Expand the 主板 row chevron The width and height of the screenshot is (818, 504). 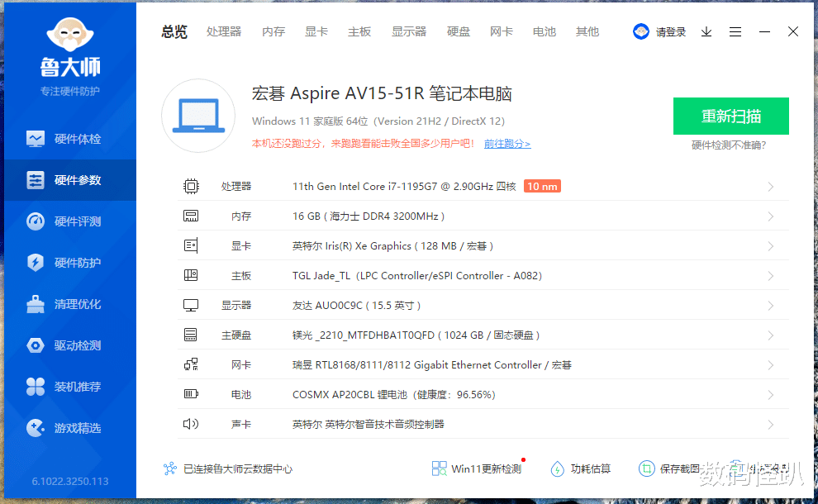point(771,276)
